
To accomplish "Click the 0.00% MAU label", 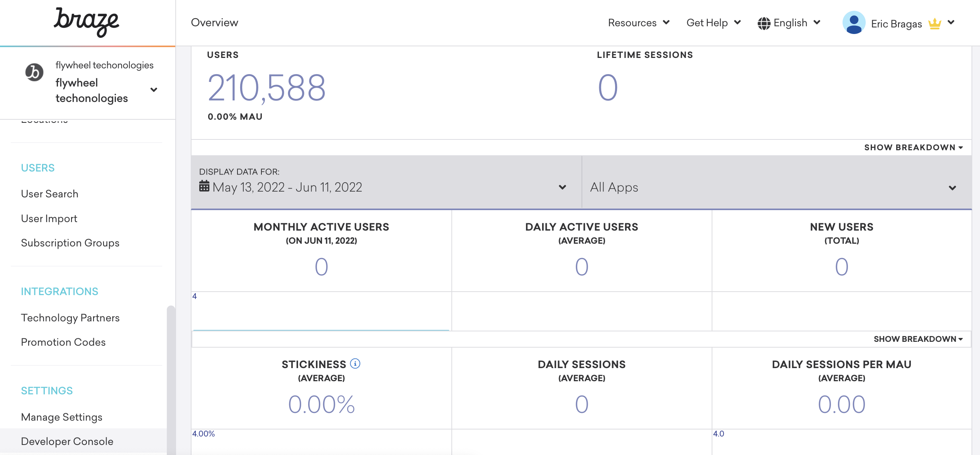I will pos(235,117).
